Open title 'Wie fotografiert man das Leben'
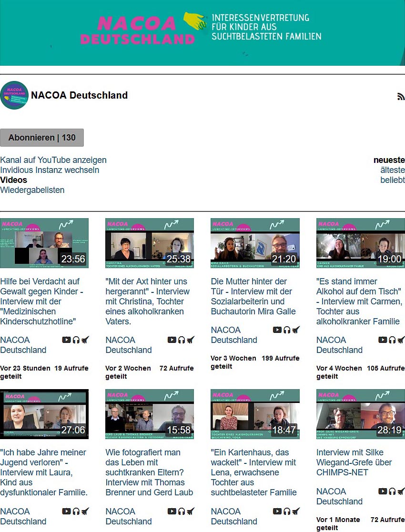The height and width of the screenshot is (532, 405). pos(149,472)
